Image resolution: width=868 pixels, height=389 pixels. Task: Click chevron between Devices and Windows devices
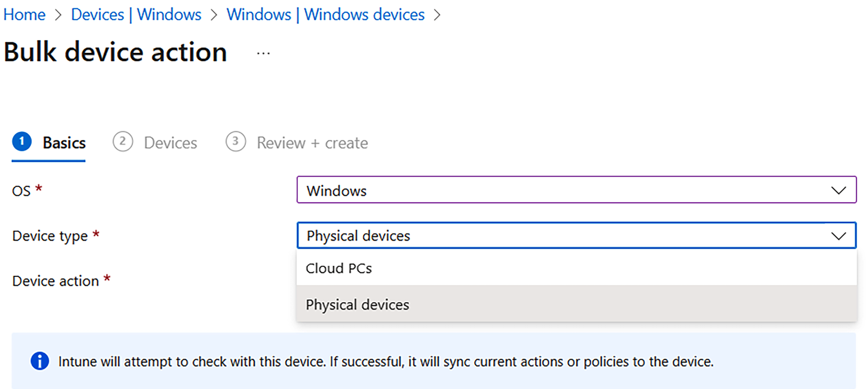(214, 15)
